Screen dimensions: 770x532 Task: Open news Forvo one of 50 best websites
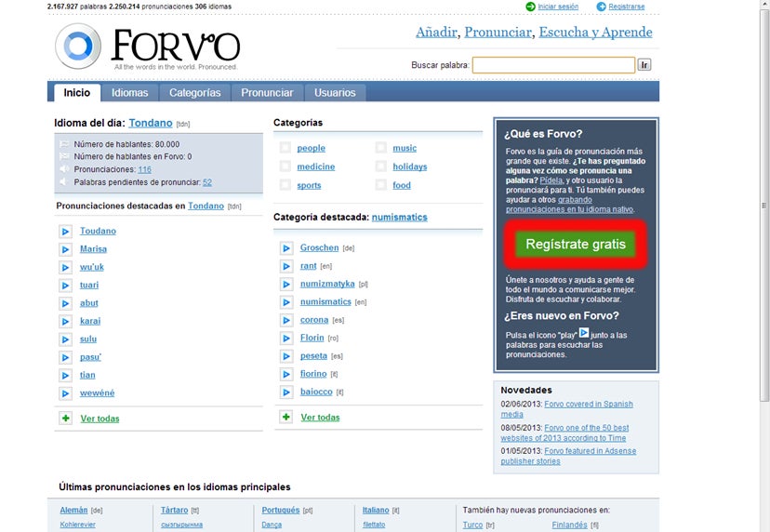[564, 432]
